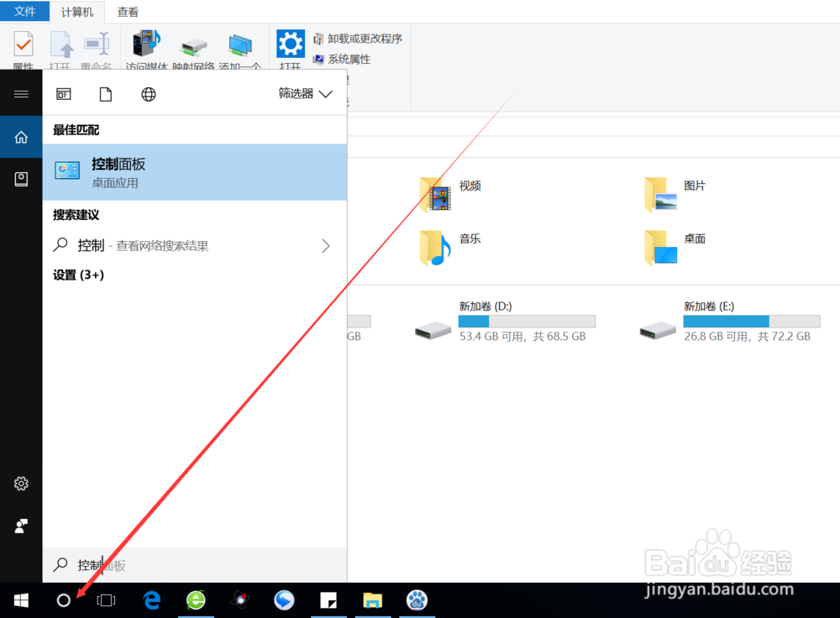Click the globe web search icon

(x=148, y=93)
